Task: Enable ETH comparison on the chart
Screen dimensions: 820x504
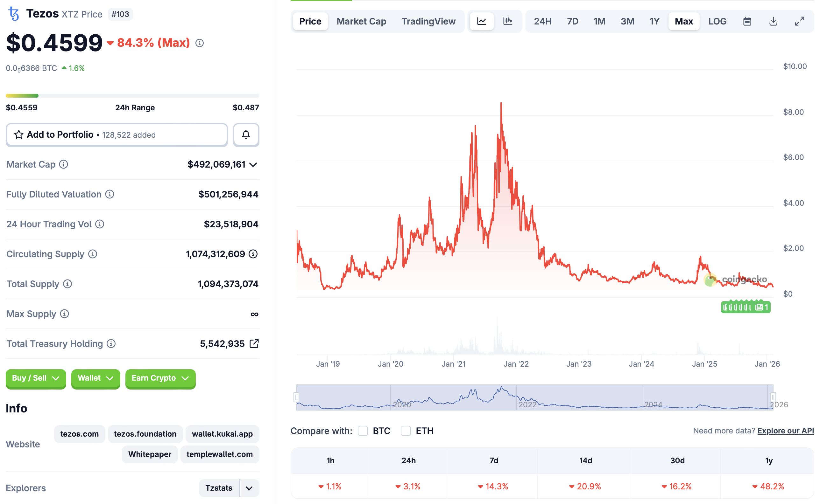Action: point(406,431)
